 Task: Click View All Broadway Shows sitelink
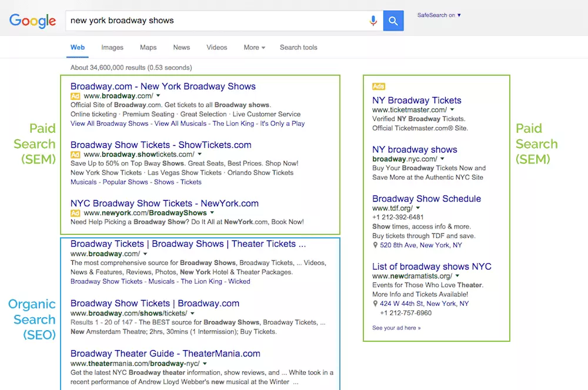109,123
